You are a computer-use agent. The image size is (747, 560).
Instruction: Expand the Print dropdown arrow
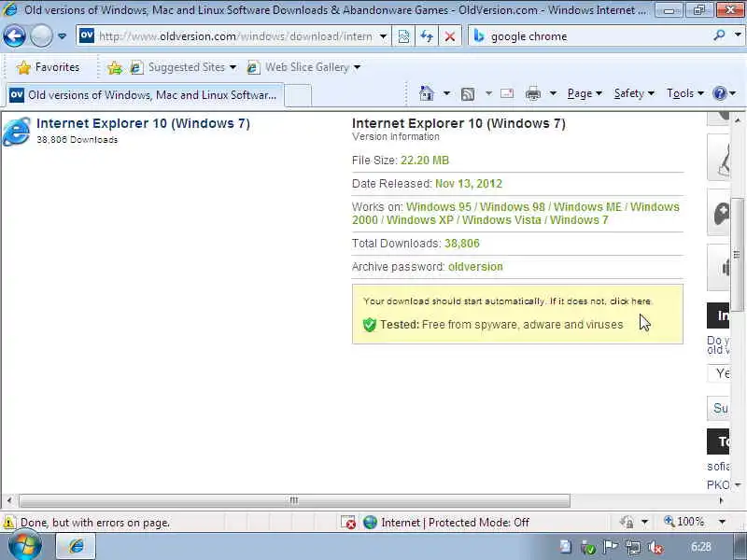553,93
